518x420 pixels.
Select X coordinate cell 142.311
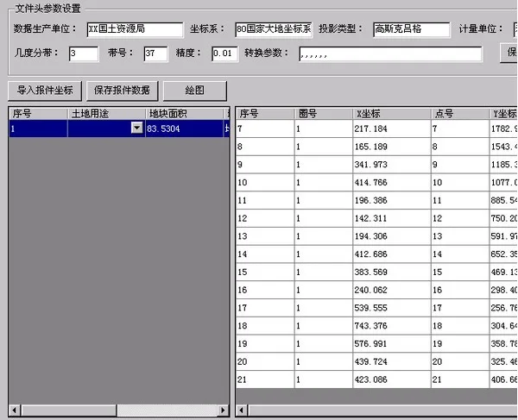pos(392,218)
